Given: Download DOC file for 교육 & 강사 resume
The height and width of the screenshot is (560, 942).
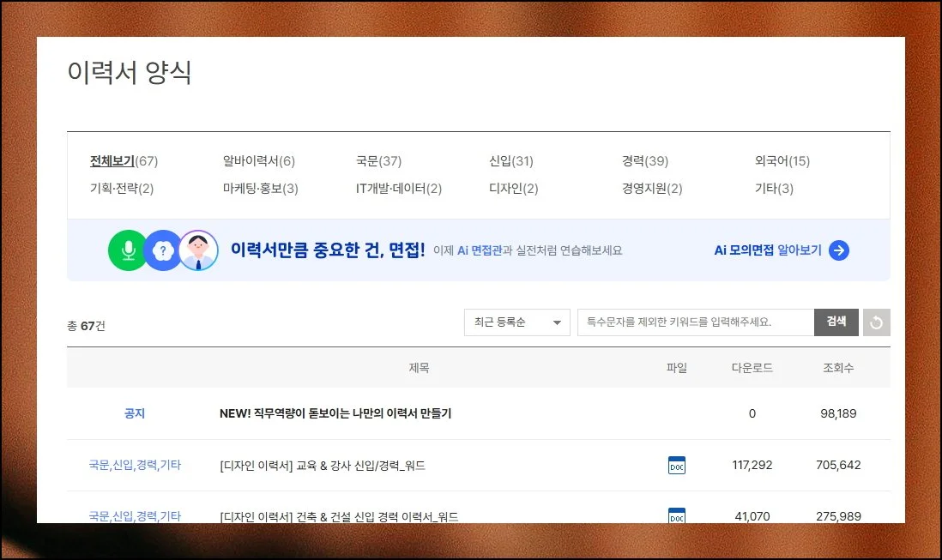Looking at the screenshot, I should [x=677, y=466].
